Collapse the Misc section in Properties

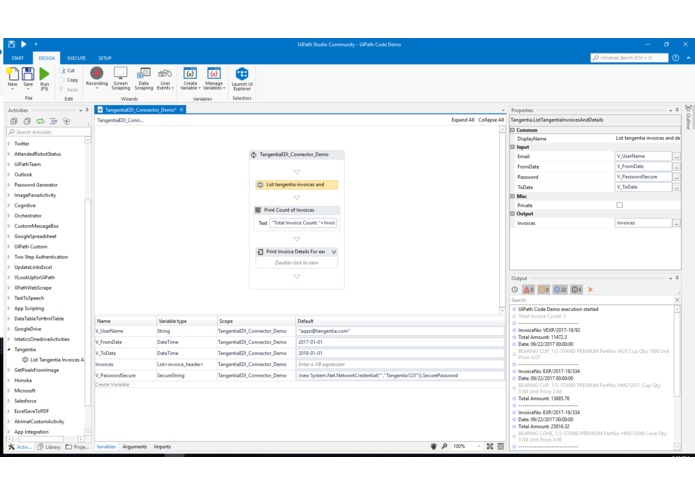click(512, 196)
